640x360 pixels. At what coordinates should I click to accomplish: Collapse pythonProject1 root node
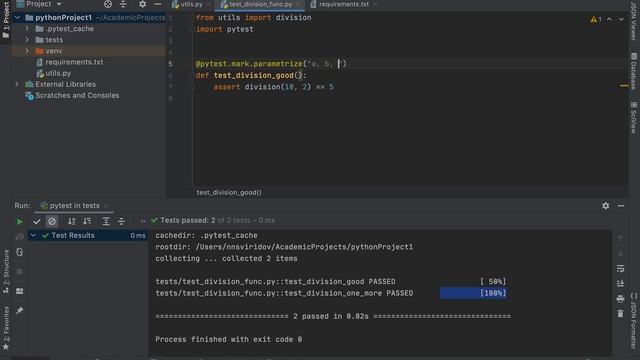(17, 18)
